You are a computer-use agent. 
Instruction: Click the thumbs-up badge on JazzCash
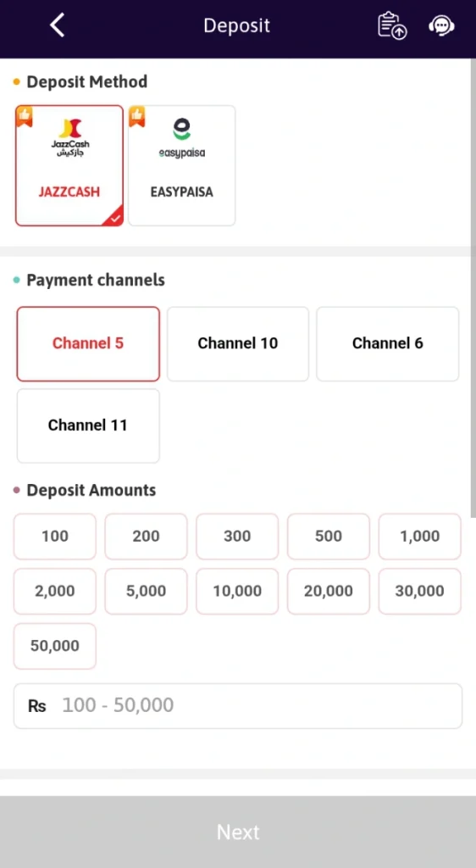(x=25, y=116)
